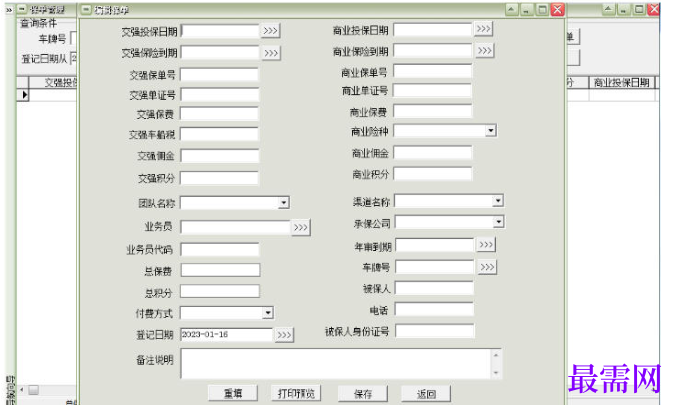680x410 pixels.
Task: Focus the 被保人 input field
Action: click(435, 289)
